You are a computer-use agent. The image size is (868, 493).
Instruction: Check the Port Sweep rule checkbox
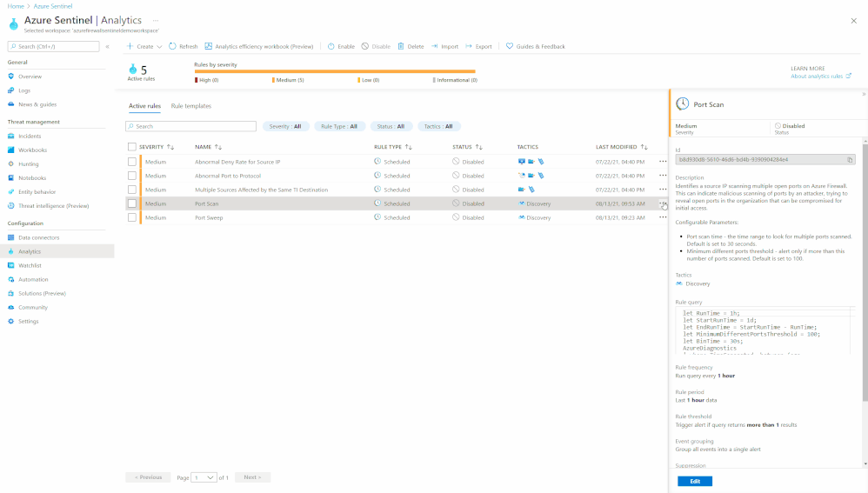[131, 217]
